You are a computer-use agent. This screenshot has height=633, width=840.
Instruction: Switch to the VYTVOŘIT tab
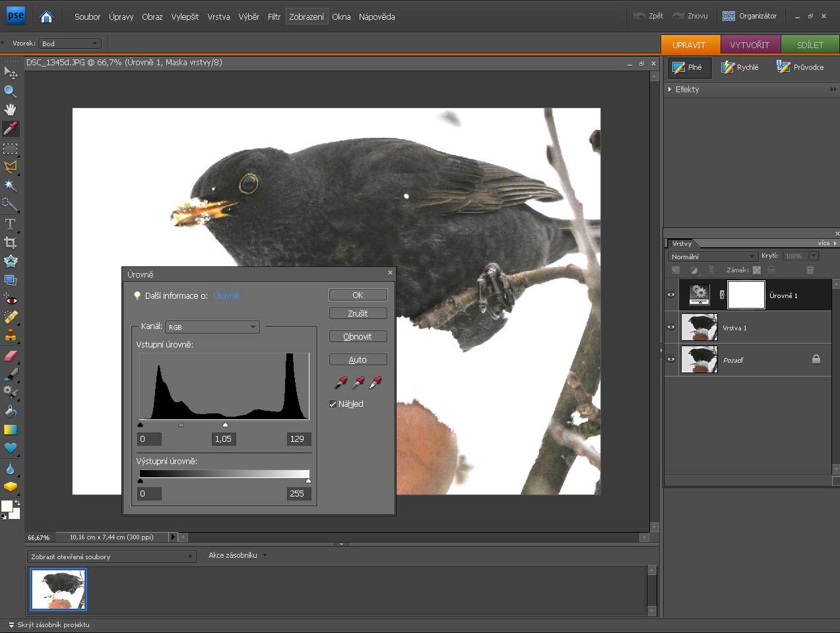(x=750, y=45)
